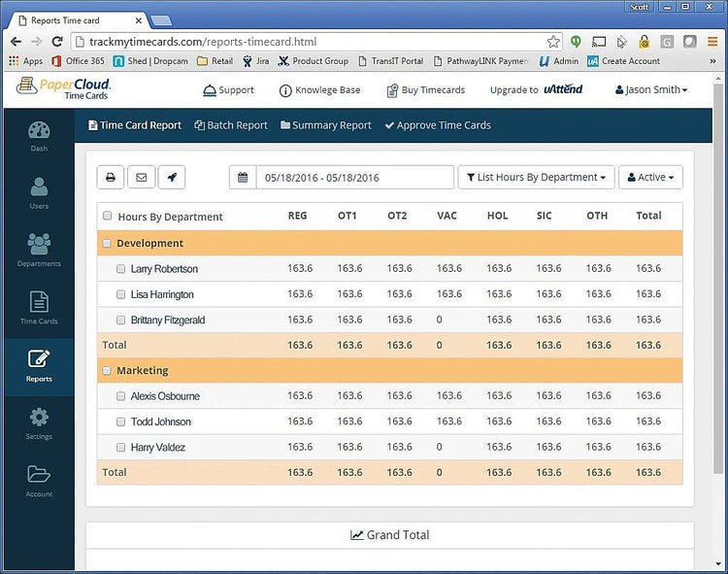Open the Office 365 bookmark
Image resolution: width=728 pixels, height=574 pixels.
(x=78, y=61)
